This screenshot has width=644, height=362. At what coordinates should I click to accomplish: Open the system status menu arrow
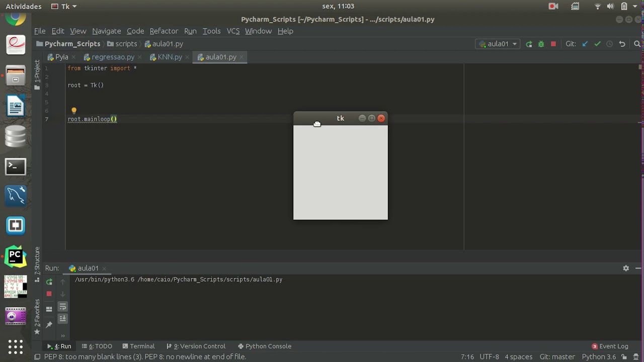click(636, 7)
